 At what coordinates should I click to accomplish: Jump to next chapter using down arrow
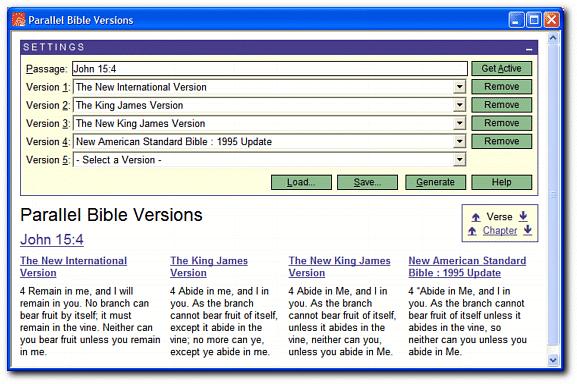527,230
